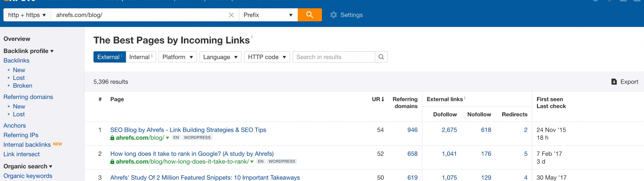The image size is (644, 181).
Task: Collapse the Backlink profile section
Action: [x=29, y=51]
